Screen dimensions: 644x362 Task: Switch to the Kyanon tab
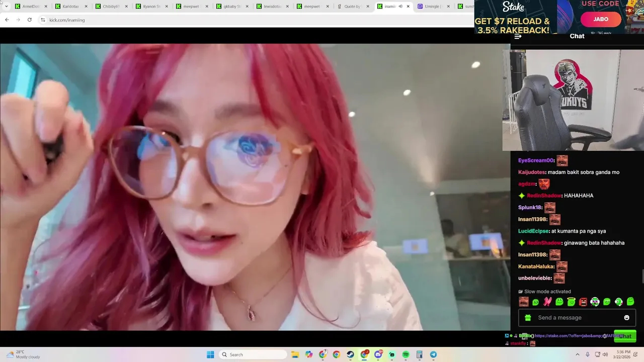(x=151, y=7)
